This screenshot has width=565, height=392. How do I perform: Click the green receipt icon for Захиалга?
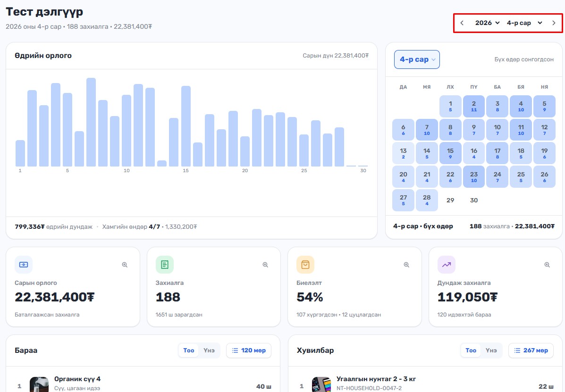[165, 265]
